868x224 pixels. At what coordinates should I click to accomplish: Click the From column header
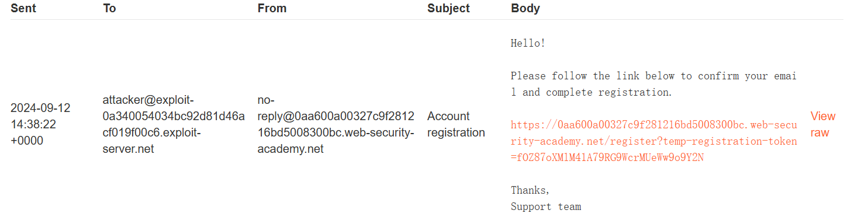[272, 8]
